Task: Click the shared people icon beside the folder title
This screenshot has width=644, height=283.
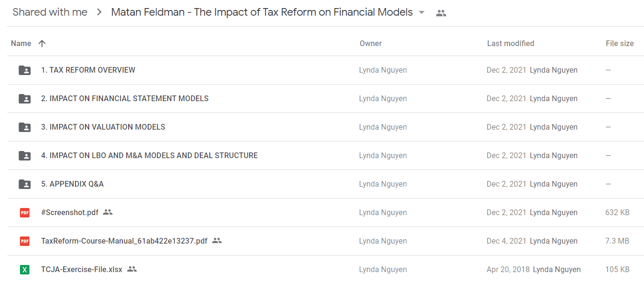Action: coord(441,13)
